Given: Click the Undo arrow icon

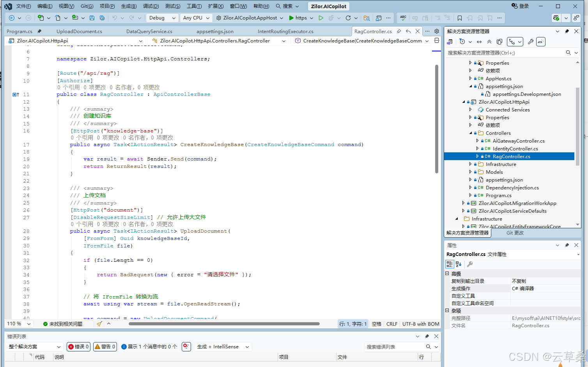Looking at the screenshot, I should [x=115, y=18].
